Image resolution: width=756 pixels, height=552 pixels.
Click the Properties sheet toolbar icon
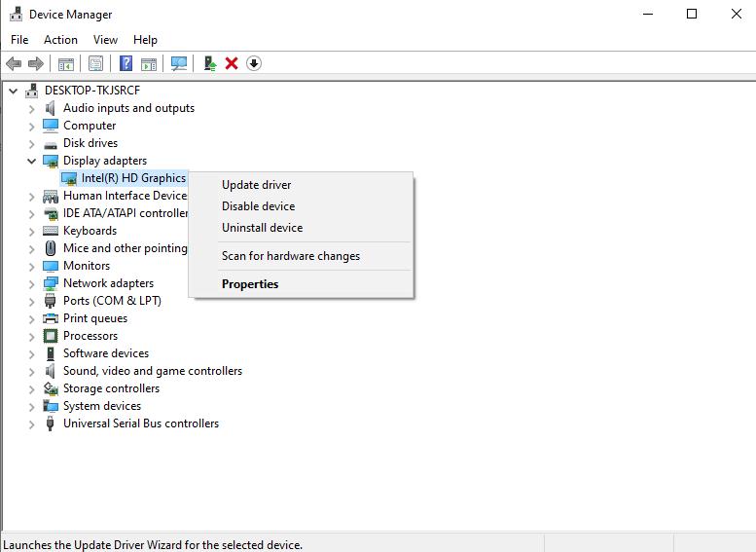(96, 63)
